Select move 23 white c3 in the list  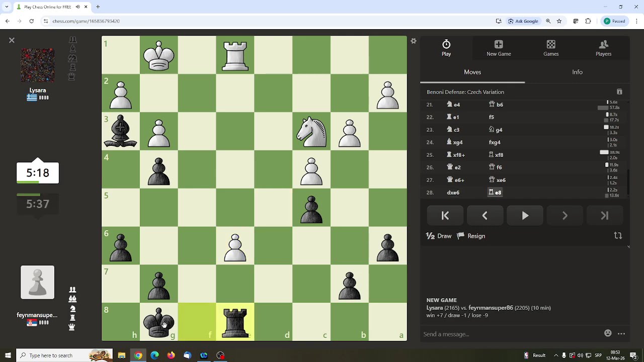(x=453, y=130)
